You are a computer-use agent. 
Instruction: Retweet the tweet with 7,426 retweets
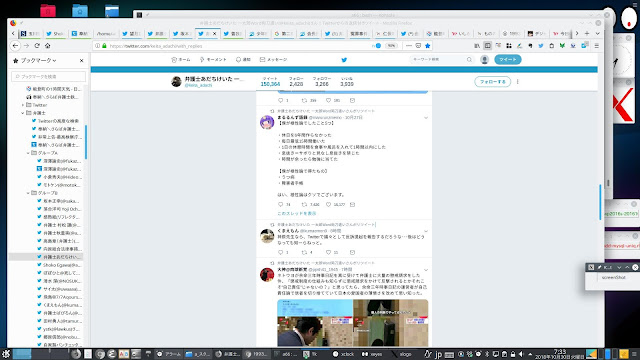pyautogui.click(x=304, y=204)
